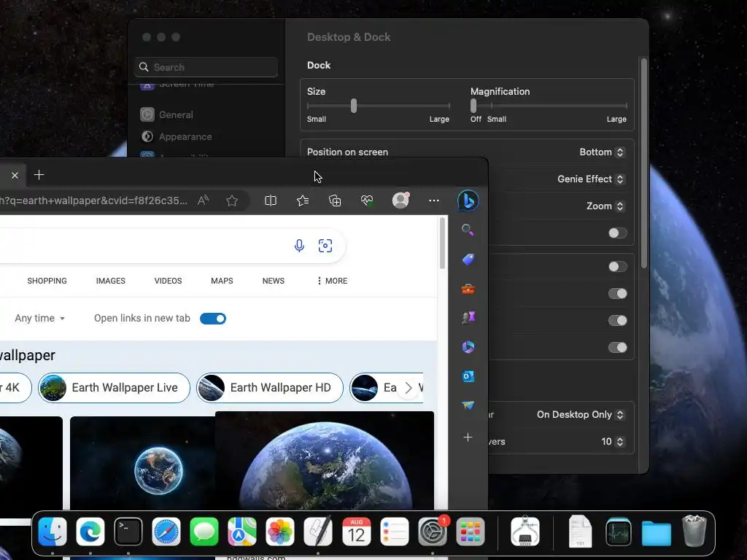Screen dimensions: 747x560
Task: Open System Information app in the Dock
Action: point(525,532)
